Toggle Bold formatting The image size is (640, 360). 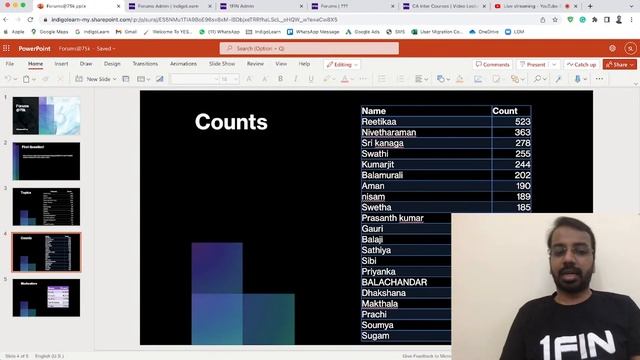click(x=280, y=79)
